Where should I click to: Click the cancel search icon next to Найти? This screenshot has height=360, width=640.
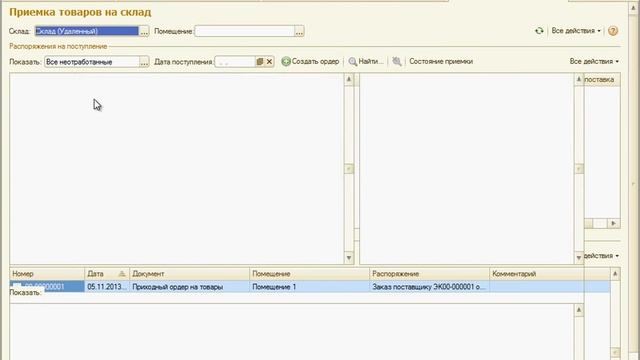click(x=396, y=62)
